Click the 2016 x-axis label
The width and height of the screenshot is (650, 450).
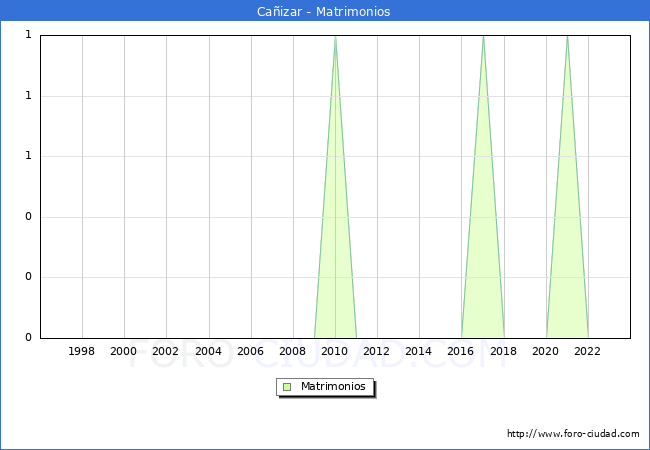[460, 351]
